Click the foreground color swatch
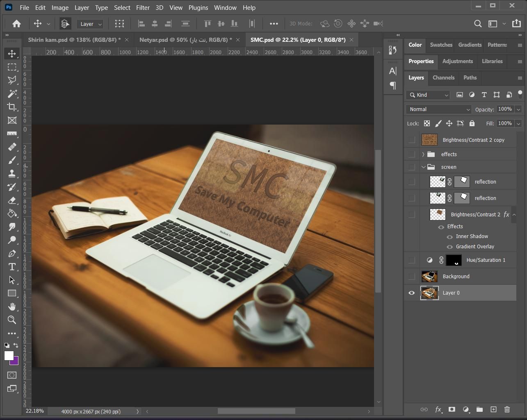Image resolution: width=527 pixels, height=420 pixels. [9, 356]
